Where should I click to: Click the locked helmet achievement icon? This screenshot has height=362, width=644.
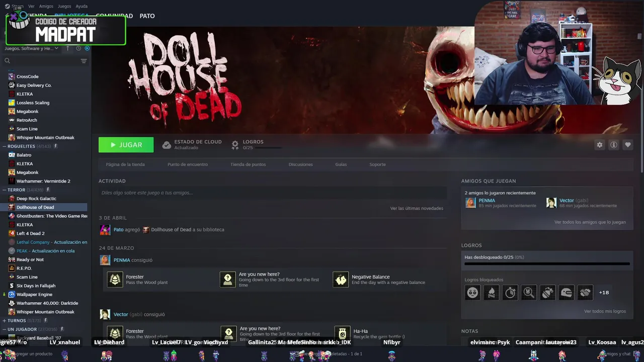pos(567,292)
